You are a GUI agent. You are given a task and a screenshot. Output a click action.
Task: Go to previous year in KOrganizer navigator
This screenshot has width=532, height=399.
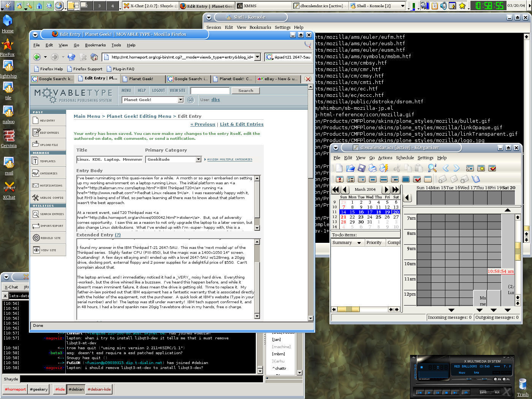click(336, 190)
